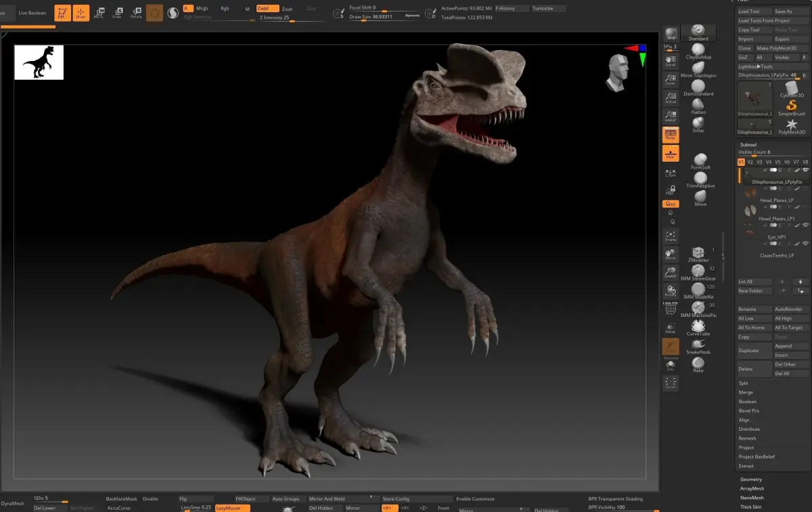
Task: Click the BPR render icon
Action: 671,35
